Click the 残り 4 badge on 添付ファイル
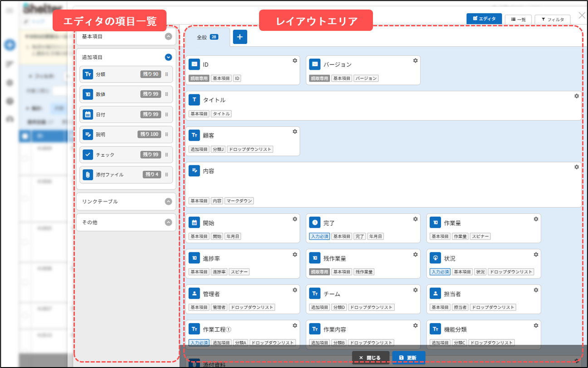588x368 pixels. tap(152, 175)
